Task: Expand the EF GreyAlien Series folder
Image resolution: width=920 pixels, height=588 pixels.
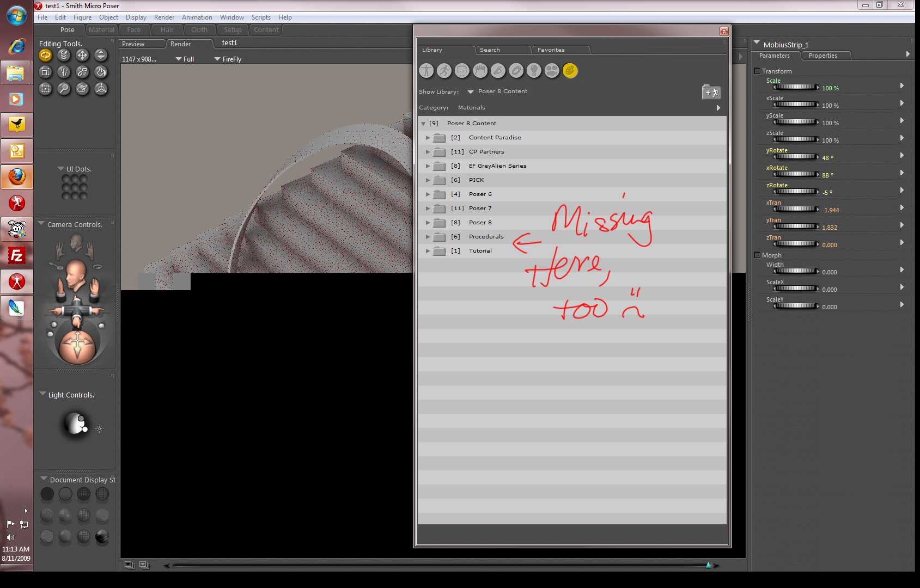Action: click(428, 166)
